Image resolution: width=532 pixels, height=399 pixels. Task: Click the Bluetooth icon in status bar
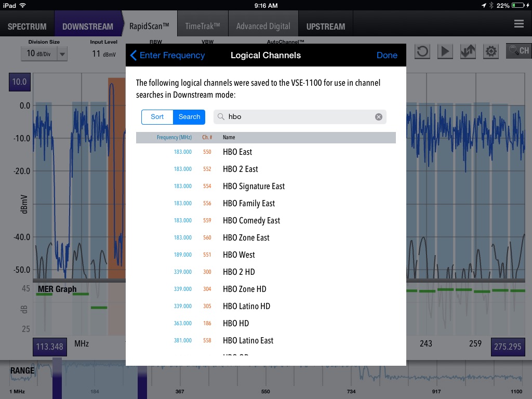click(x=491, y=5)
